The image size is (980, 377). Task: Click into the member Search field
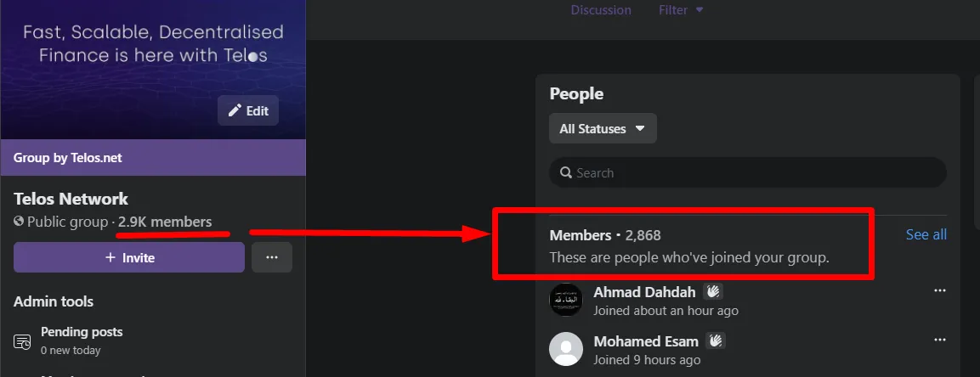[747, 173]
